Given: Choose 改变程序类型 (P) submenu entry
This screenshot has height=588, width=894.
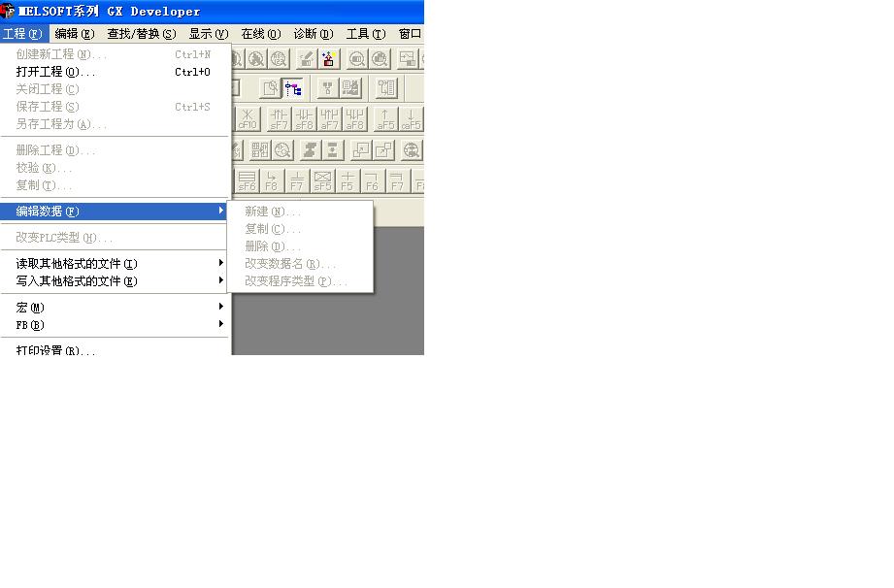Looking at the screenshot, I should 301,280.
